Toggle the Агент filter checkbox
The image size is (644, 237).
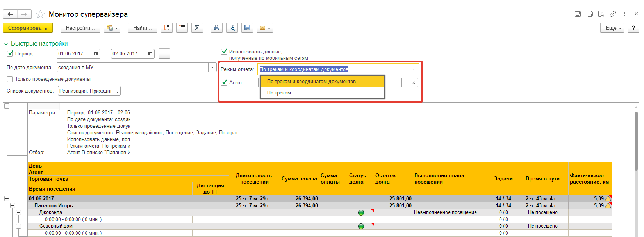224,82
